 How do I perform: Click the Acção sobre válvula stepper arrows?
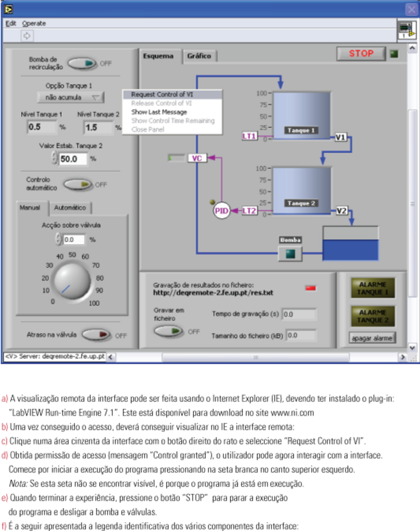click(x=58, y=239)
